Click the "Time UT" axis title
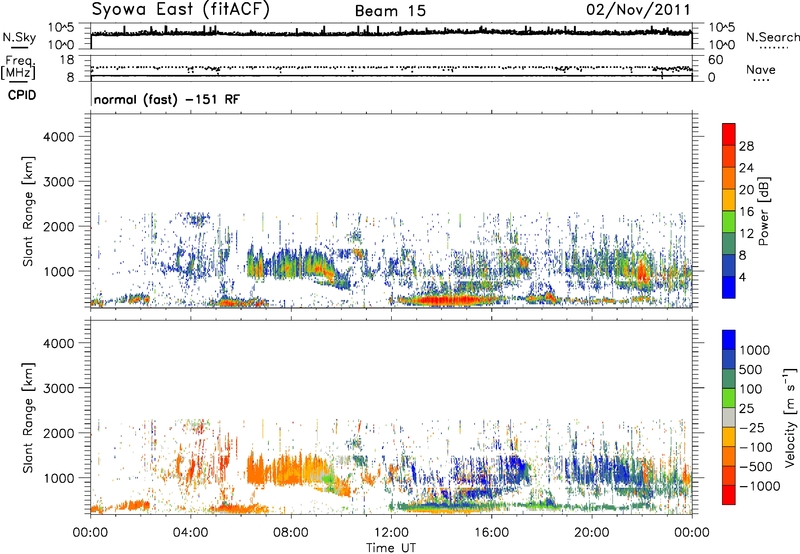The image size is (800, 554). [x=391, y=547]
